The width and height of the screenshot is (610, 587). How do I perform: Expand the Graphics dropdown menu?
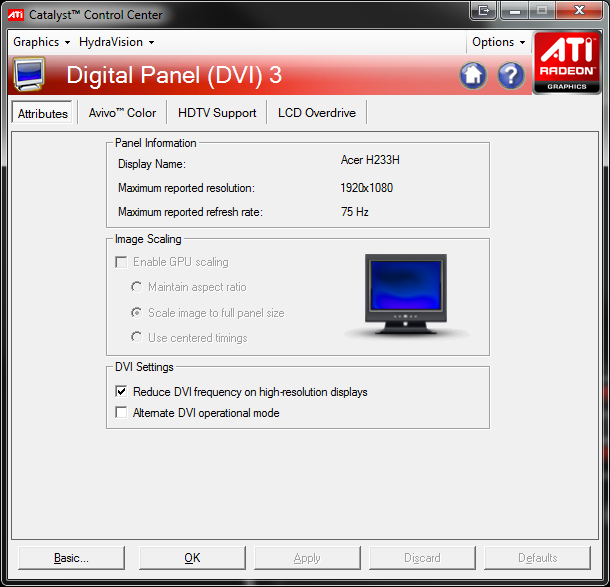tap(41, 42)
